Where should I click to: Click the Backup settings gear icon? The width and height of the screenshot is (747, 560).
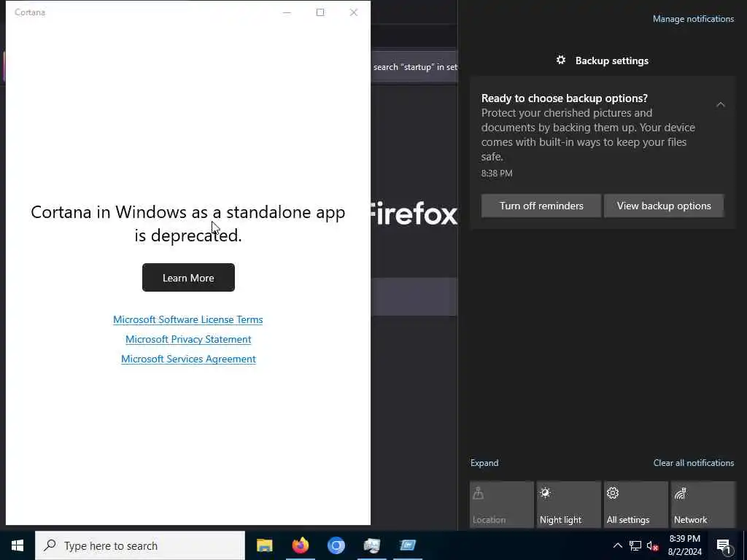561,60
